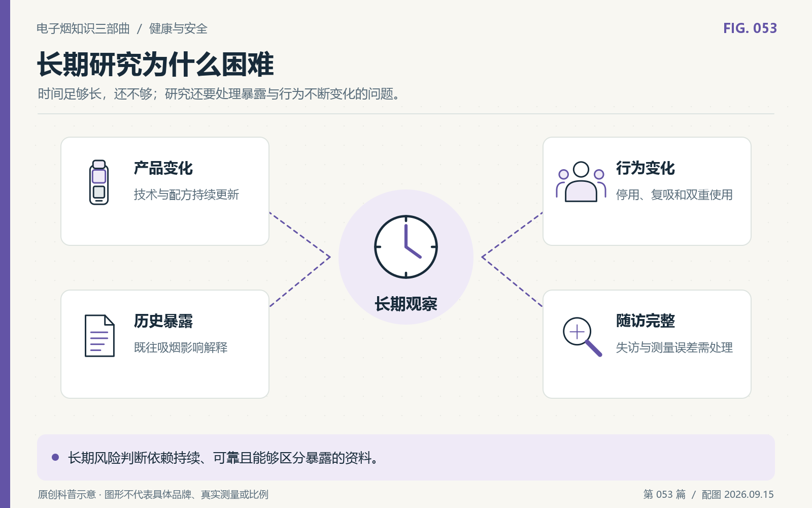The width and height of the screenshot is (812, 508).
Task: Click the 行为变化 card heading
Action: point(646,168)
